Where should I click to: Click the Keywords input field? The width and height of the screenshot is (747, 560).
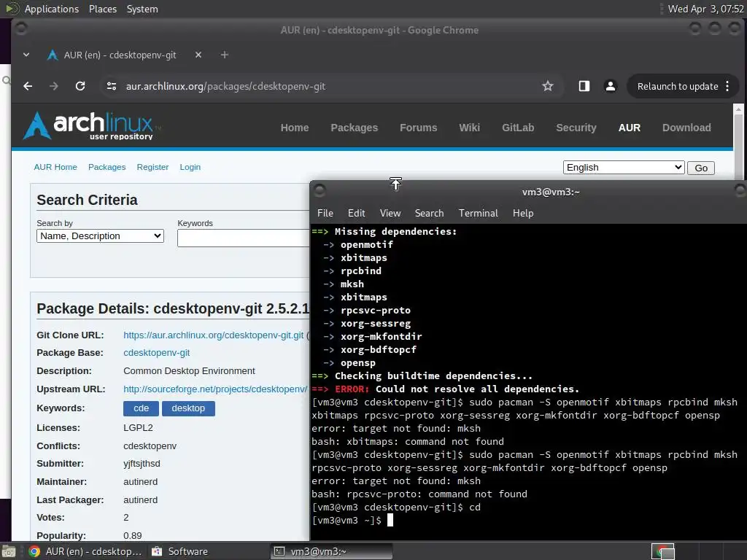pyautogui.click(x=244, y=238)
